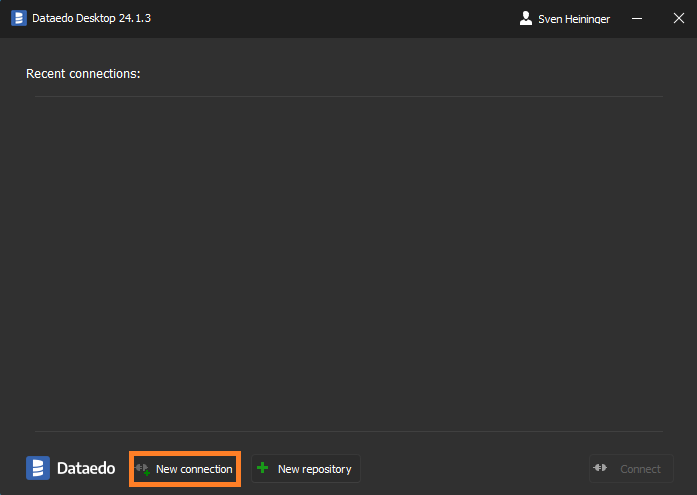The image size is (697, 495).
Task: Click the green plus icon for New repository
Action: [263, 468]
